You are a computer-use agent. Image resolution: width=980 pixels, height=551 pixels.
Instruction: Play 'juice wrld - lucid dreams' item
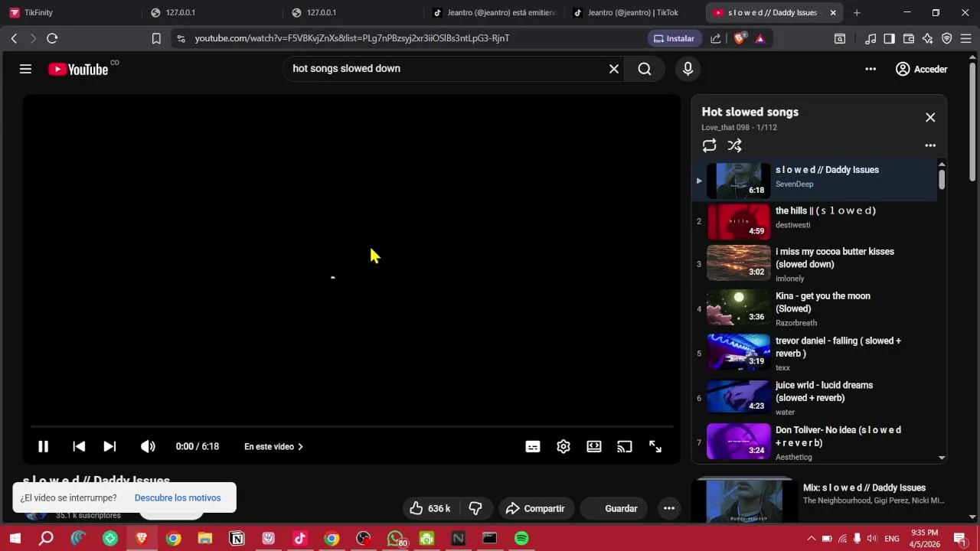point(814,398)
